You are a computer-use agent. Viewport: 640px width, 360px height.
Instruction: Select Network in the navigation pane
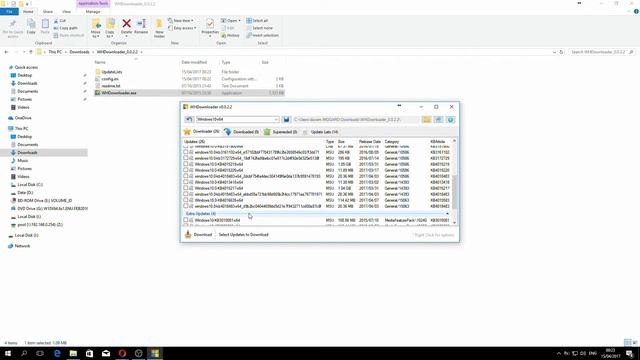(x=22, y=246)
